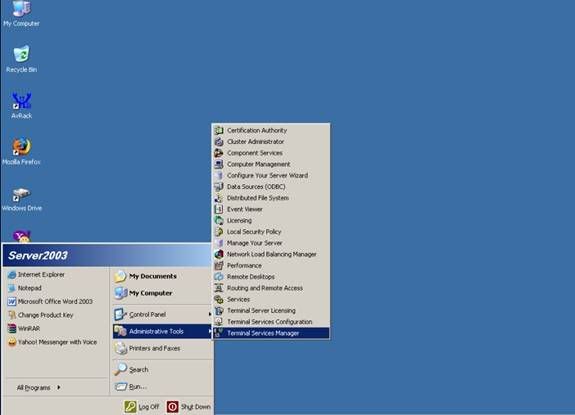Viewport: 575px width, 415px height.
Task: Open My Computer desktop icon
Action: point(21,13)
